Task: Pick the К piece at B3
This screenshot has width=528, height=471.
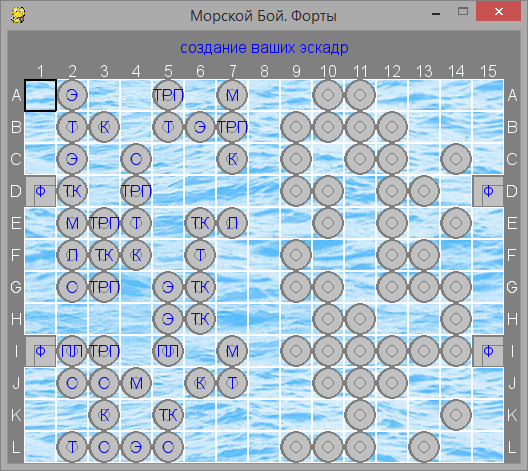Action: 104,127
